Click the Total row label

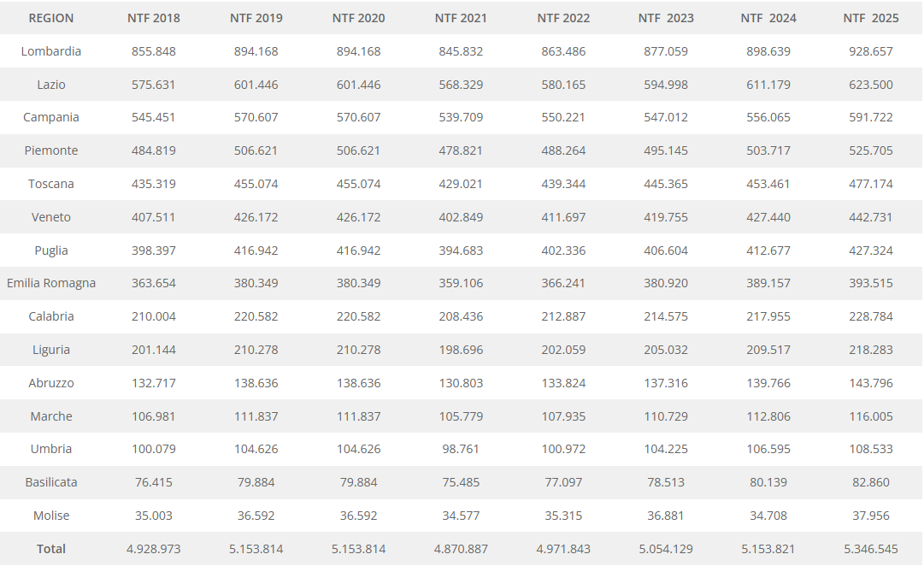click(x=51, y=549)
